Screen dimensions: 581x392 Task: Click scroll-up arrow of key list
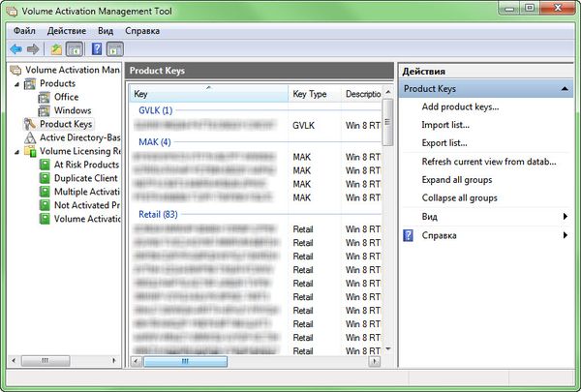point(388,92)
